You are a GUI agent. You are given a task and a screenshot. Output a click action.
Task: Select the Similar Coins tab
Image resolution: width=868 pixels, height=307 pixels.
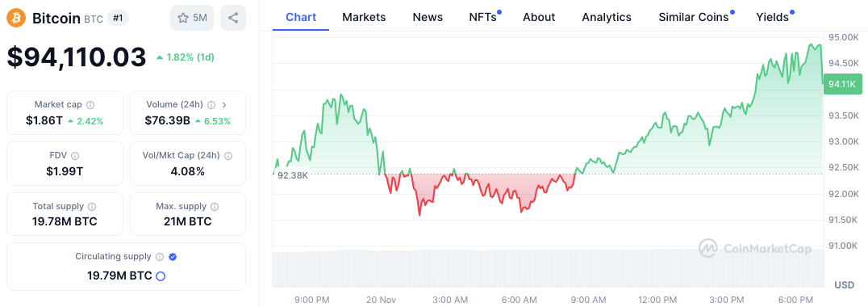click(694, 17)
